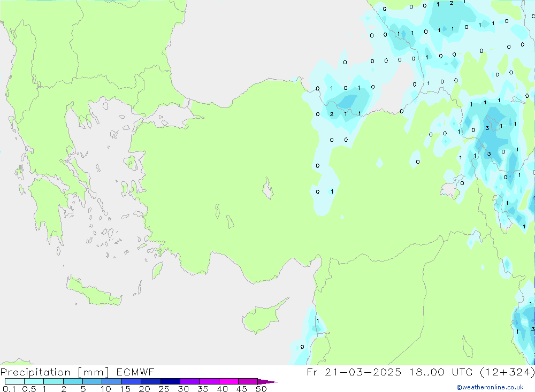Click the date 'Fr 21-03-2025'

click(354, 372)
